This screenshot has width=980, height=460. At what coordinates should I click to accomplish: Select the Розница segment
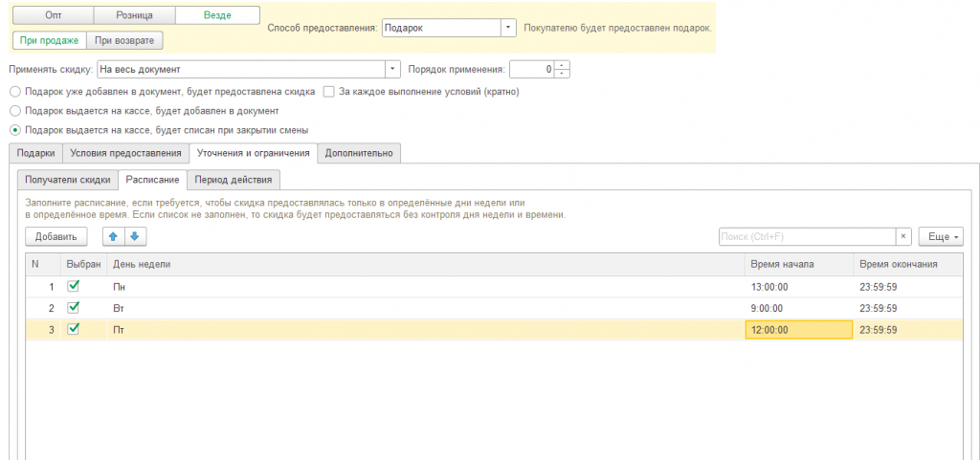[134, 15]
